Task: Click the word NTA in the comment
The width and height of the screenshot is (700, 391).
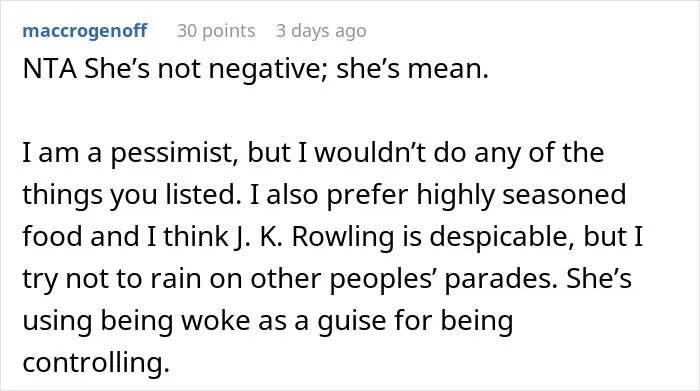Action: (x=49, y=69)
